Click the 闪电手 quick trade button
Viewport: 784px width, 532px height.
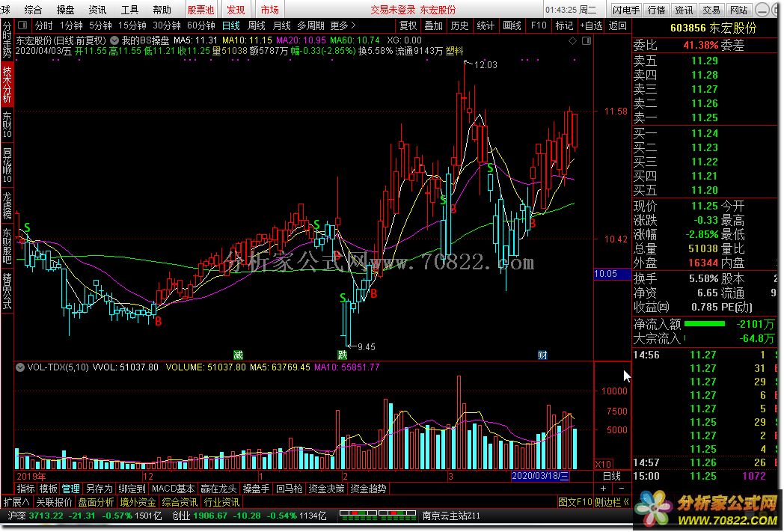click(x=625, y=10)
